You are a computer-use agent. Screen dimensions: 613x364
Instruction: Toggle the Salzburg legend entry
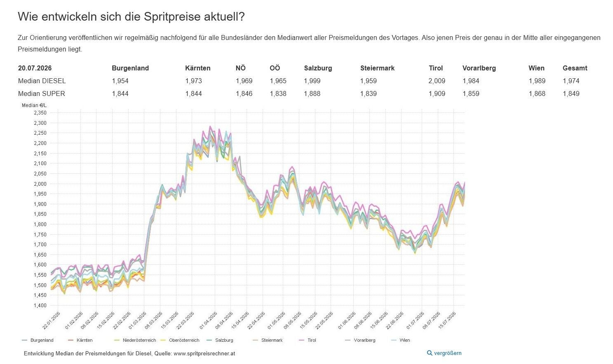point(219,340)
